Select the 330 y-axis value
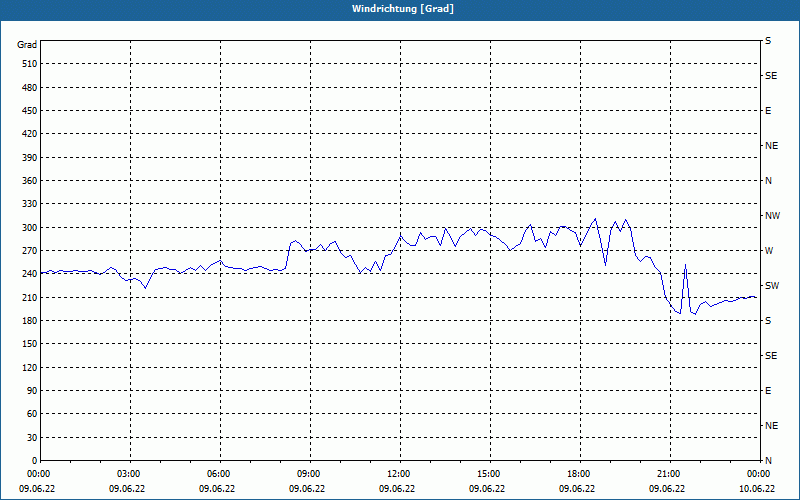Image resolution: width=800 pixels, height=500 pixels. pos(30,204)
